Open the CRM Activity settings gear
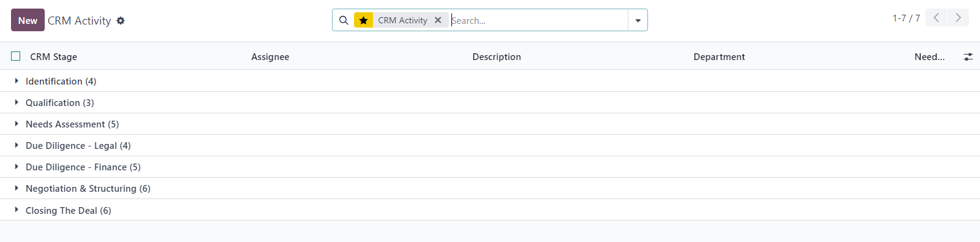The height and width of the screenshot is (242, 980). pyautogui.click(x=121, y=21)
